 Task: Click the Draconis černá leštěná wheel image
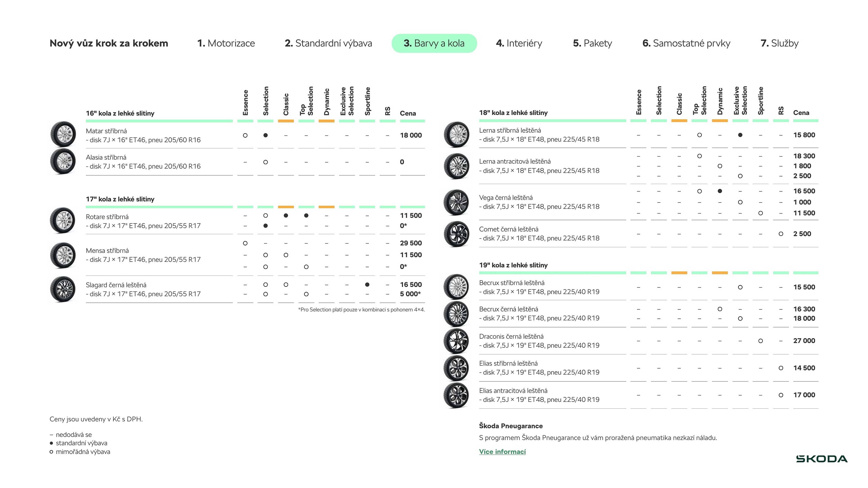pyautogui.click(x=456, y=341)
